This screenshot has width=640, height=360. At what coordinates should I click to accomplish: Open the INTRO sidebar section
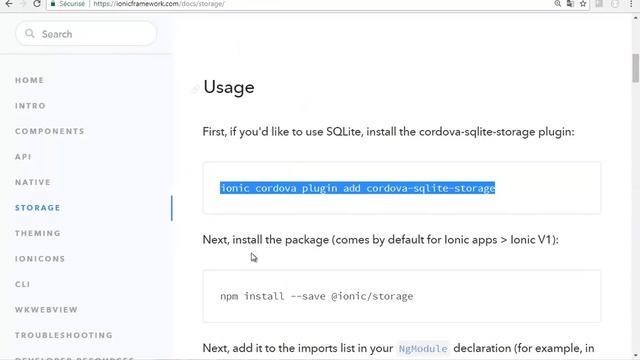coord(30,106)
